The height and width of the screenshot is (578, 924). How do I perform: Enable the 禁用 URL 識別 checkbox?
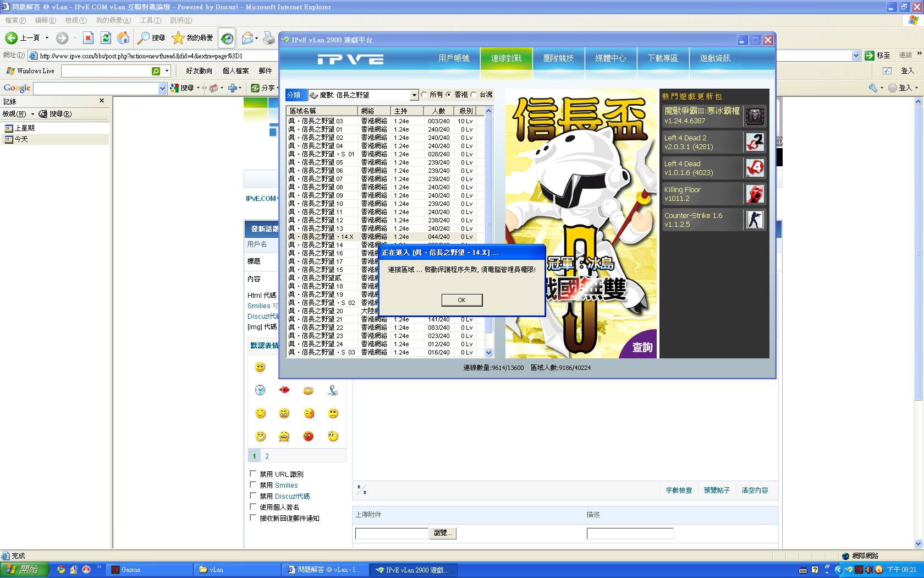tap(253, 473)
